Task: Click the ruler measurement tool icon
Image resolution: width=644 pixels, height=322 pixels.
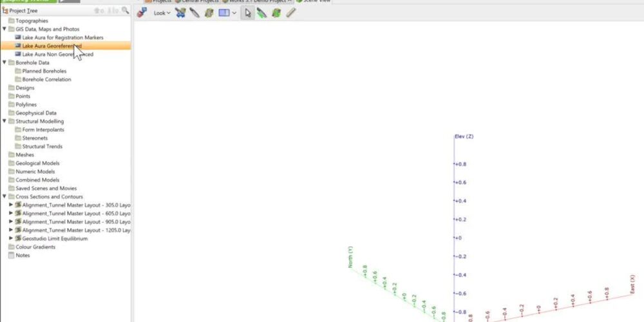Action: coord(291,13)
